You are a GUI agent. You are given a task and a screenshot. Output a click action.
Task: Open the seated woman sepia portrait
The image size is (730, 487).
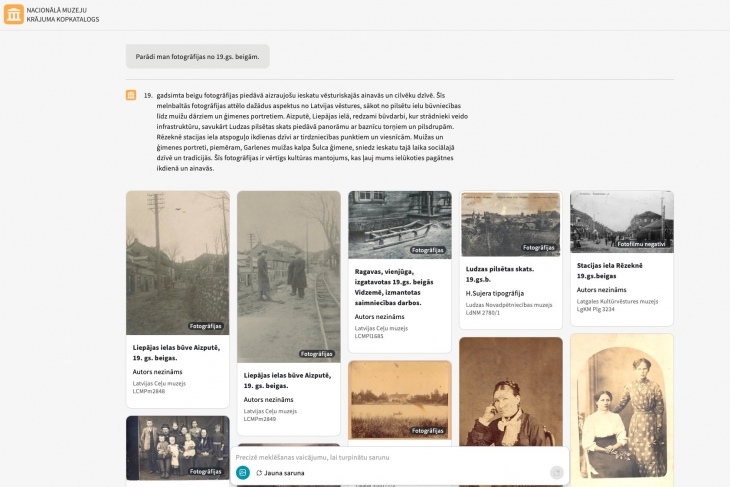[x=511, y=392]
